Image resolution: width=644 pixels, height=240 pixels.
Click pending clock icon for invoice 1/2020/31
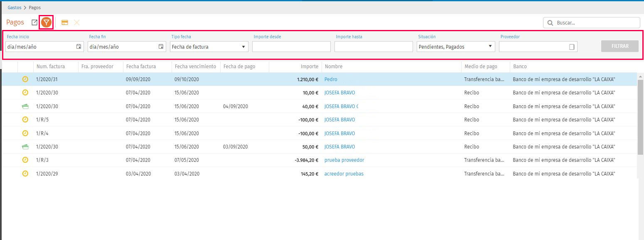[25, 79]
